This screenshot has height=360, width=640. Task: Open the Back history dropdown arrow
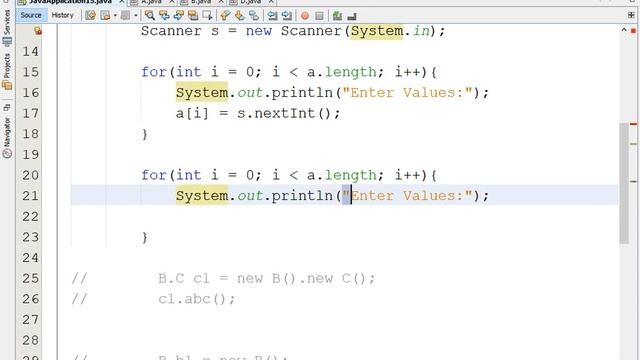[x=115, y=16]
